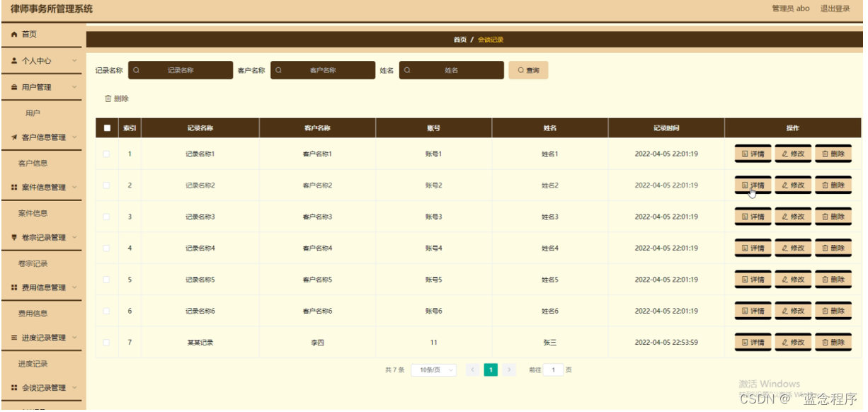
Task: Click timestamp 2022-04-05 22:53:59
Action: coord(666,343)
